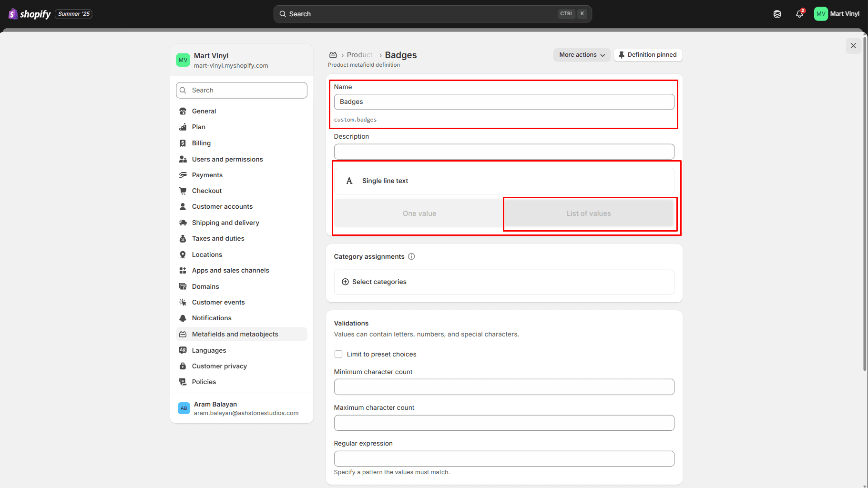The height and width of the screenshot is (488, 868).
Task: Enable Limit to preset choices checkbox
Action: pos(338,354)
